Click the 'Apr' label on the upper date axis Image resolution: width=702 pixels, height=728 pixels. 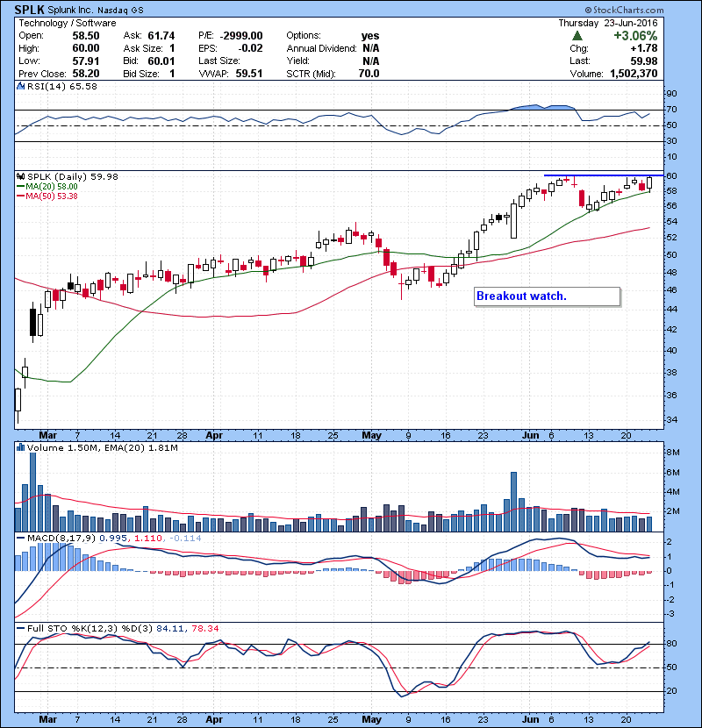[214, 436]
